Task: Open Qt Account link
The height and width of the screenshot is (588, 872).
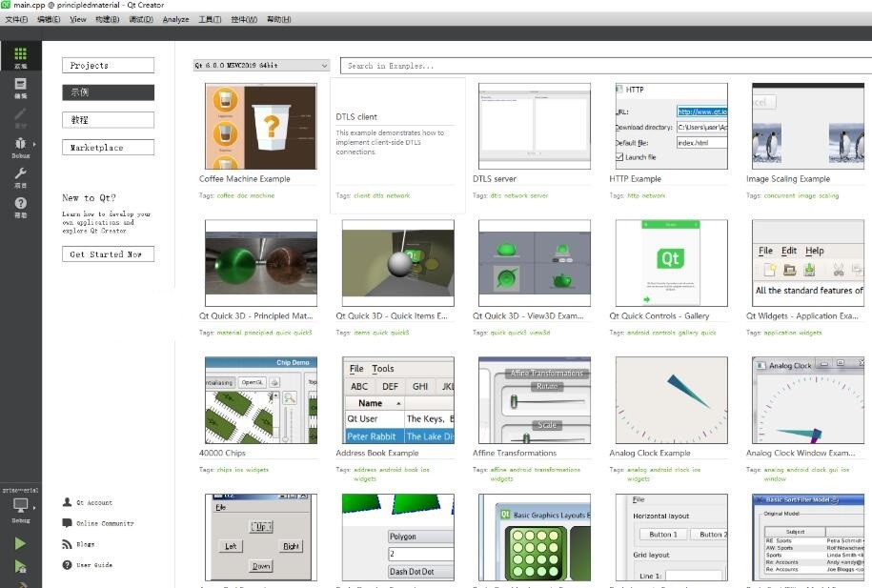Action: click(94, 502)
